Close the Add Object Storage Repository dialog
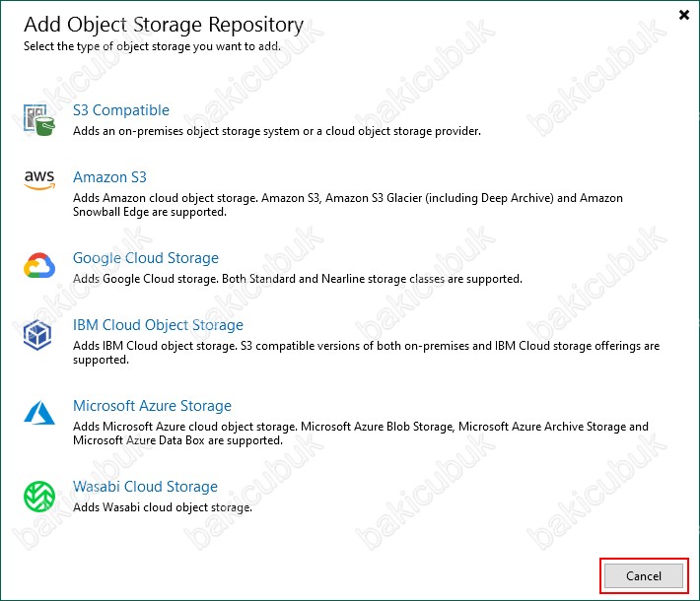This screenshot has height=601, width=700. tap(683, 15)
